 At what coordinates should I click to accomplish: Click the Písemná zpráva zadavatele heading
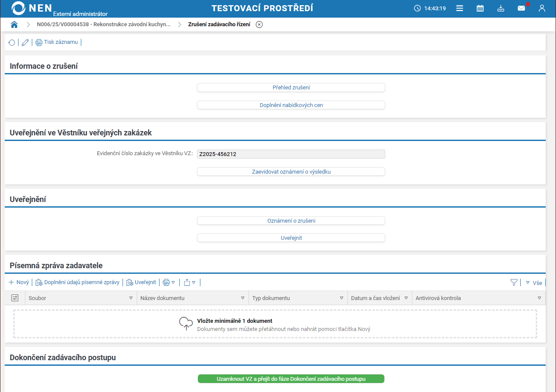56,266
